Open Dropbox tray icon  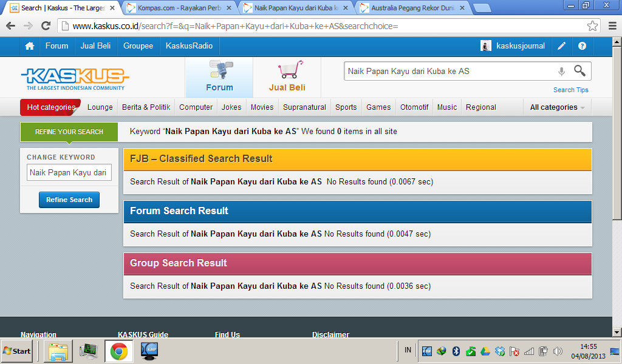(x=500, y=351)
